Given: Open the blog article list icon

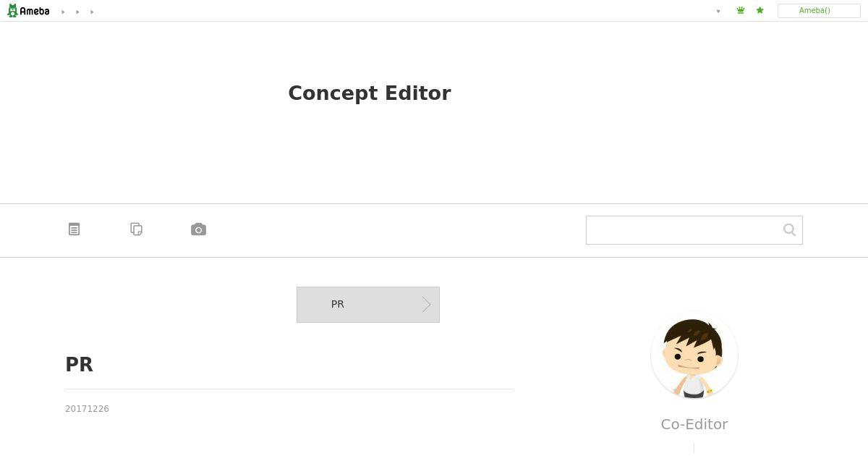Looking at the screenshot, I should tap(74, 229).
